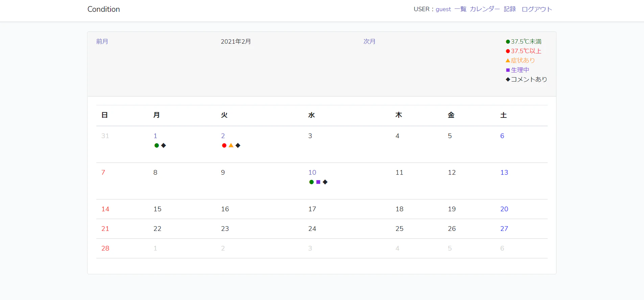Click the 土 Saturday column header
This screenshot has width=644, height=300.
pos(504,115)
